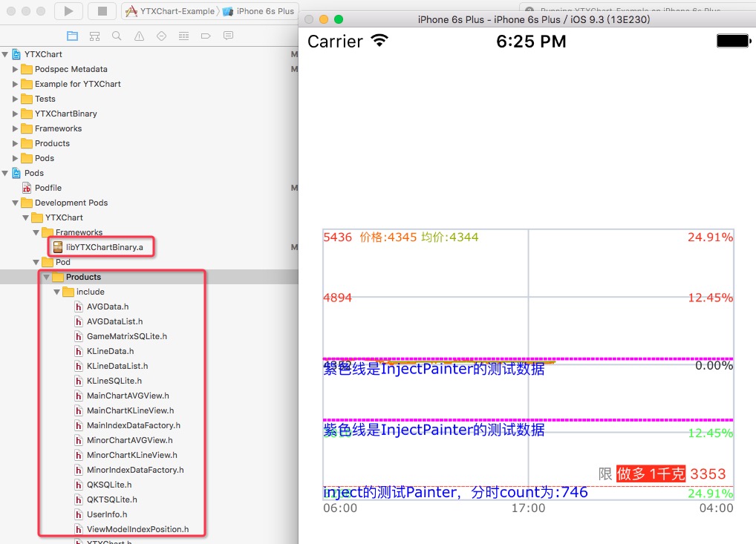Open the Project navigator icon

71,35
